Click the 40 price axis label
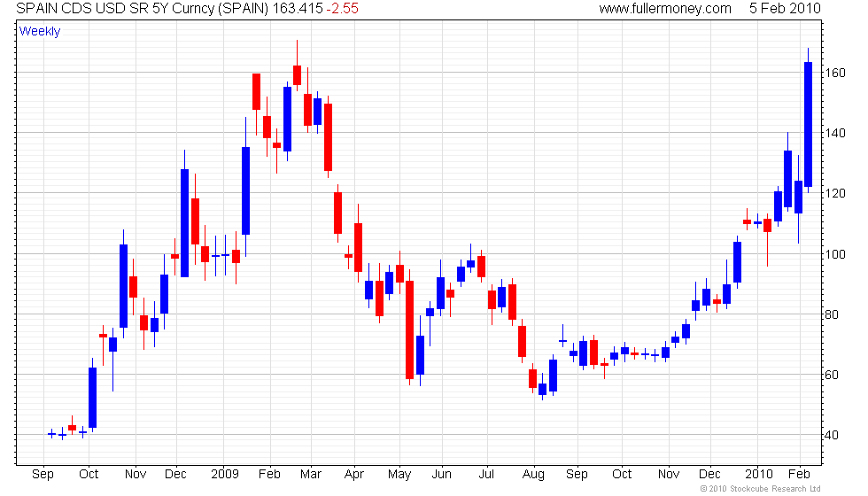868x496 pixels. (x=832, y=435)
